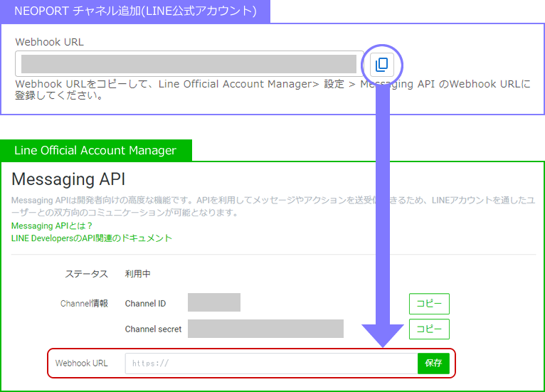Click the Channel secret label

pos(153,329)
